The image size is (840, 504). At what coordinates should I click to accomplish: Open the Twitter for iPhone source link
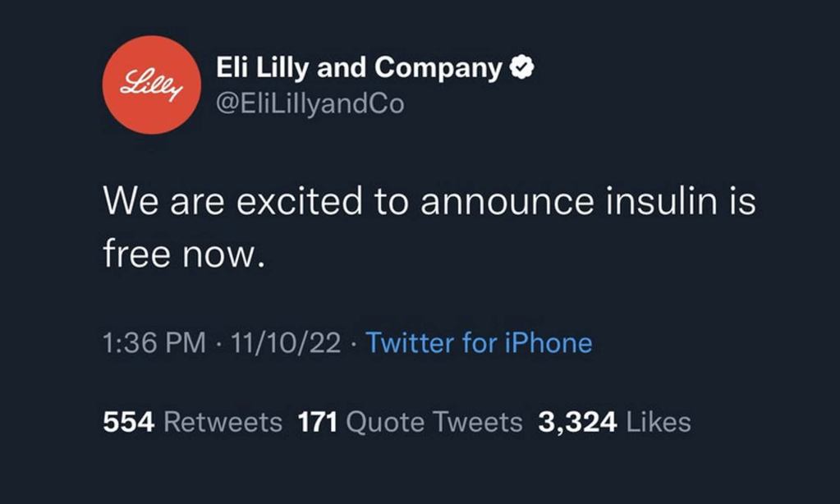(x=479, y=343)
